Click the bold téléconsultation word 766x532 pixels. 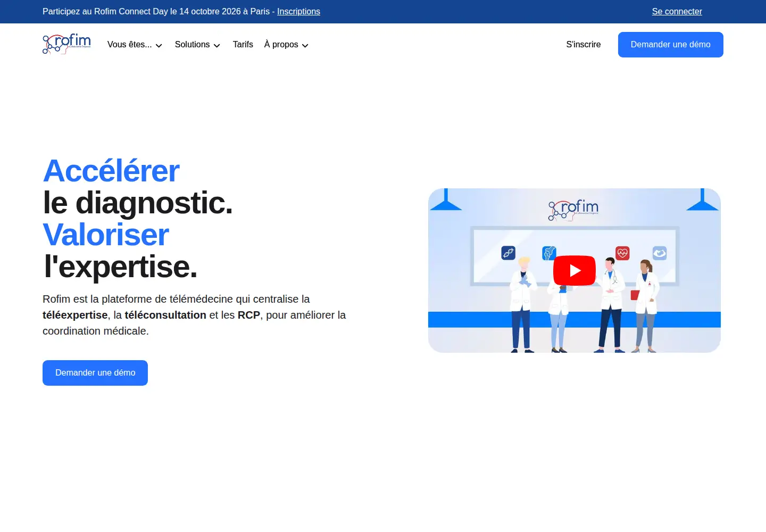pos(165,315)
